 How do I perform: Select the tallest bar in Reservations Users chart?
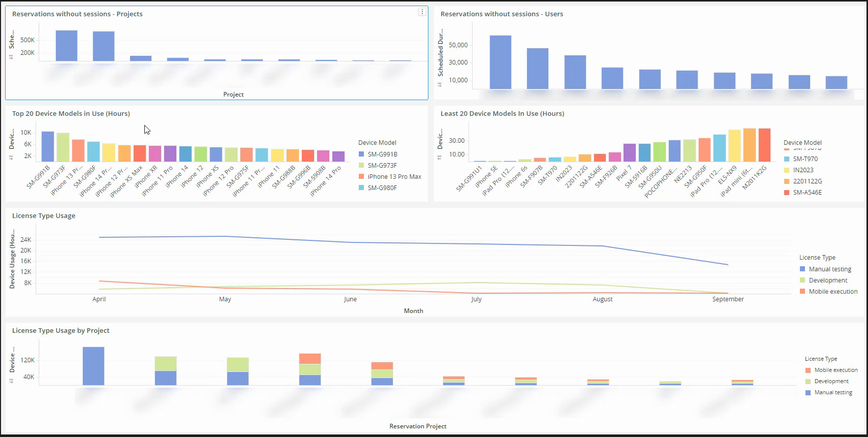[501, 63]
